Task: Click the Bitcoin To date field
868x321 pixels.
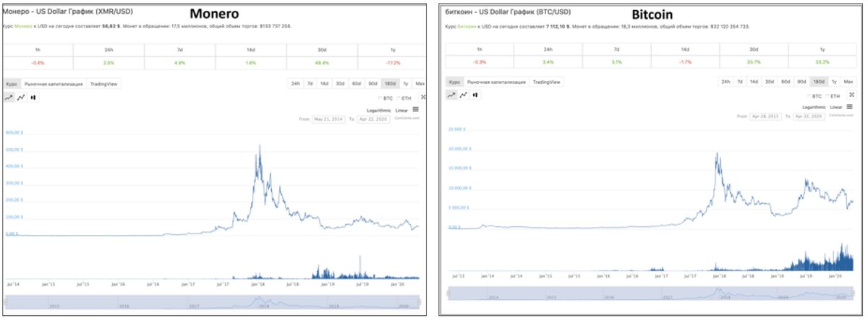Action: click(x=809, y=116)
